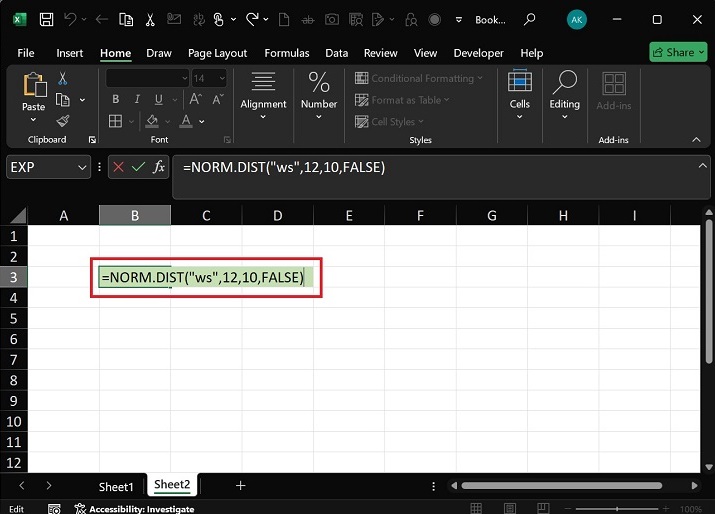
Task: Click the touch mode hand icon
Action: point(219,20)
